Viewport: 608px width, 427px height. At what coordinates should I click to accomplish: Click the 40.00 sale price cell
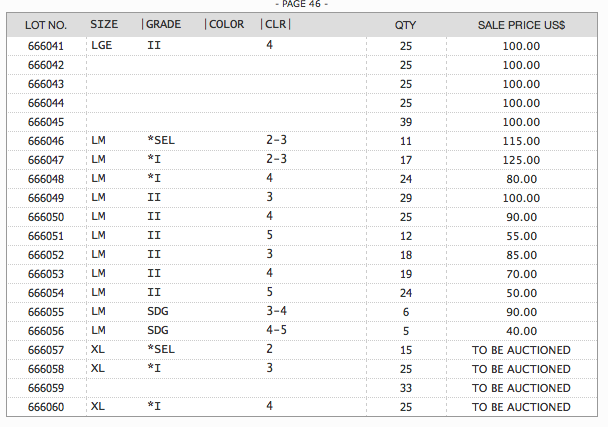(521, 331)
